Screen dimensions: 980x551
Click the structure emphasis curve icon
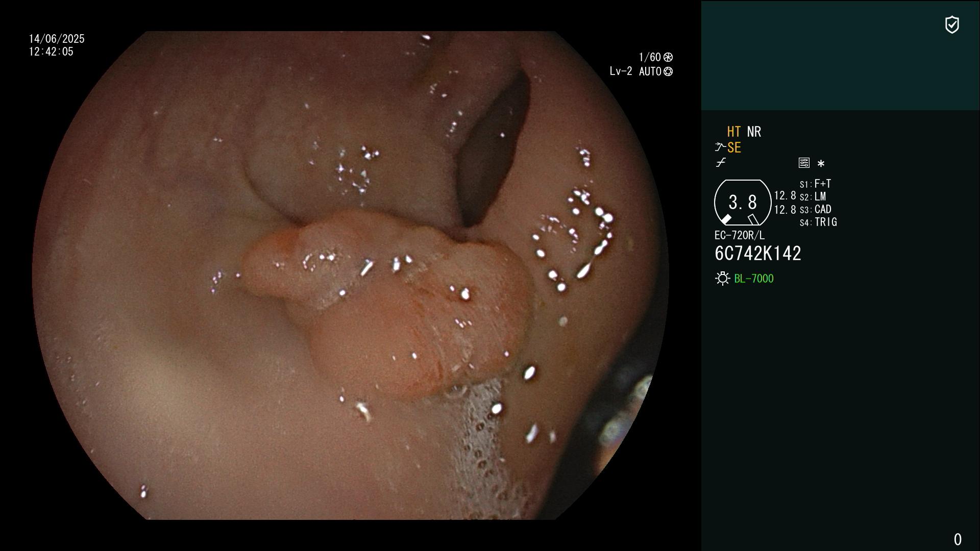pyautogui.click(x=720, y=147)
